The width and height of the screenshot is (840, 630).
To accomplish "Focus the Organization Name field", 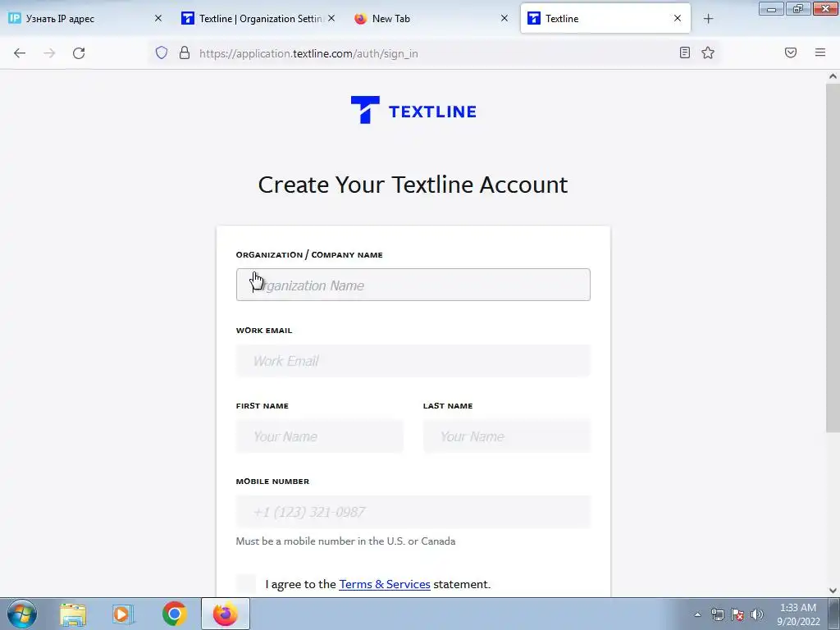I will pos(413,285).
